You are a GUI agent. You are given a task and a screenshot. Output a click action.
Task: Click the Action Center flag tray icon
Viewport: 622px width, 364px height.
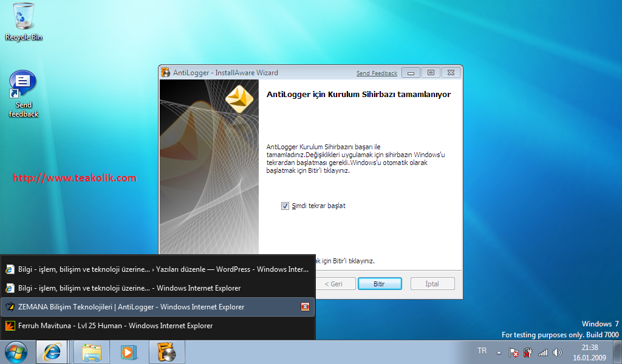coord(514,352)
